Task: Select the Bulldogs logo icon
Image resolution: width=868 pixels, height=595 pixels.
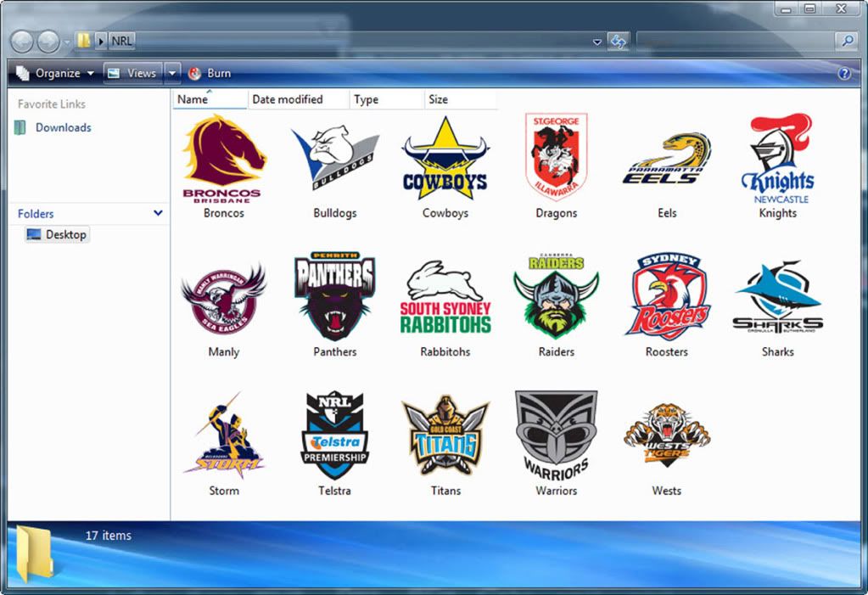Action: point(335,158)
